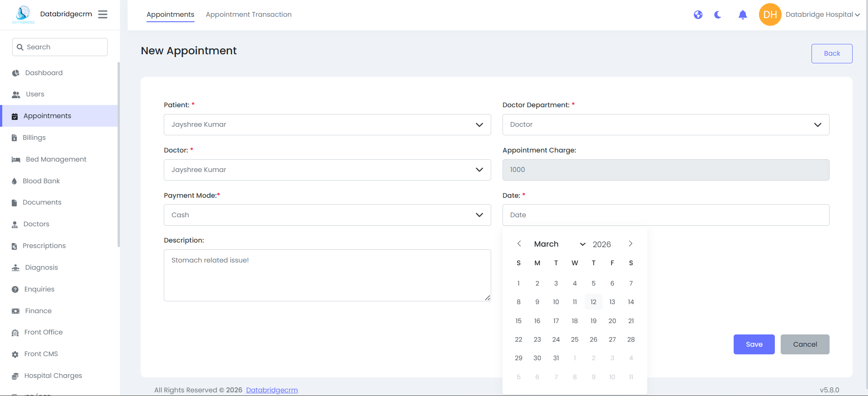Select March 1 in calendar
Viewport: 868px width, 396px height.
point(518,283)
